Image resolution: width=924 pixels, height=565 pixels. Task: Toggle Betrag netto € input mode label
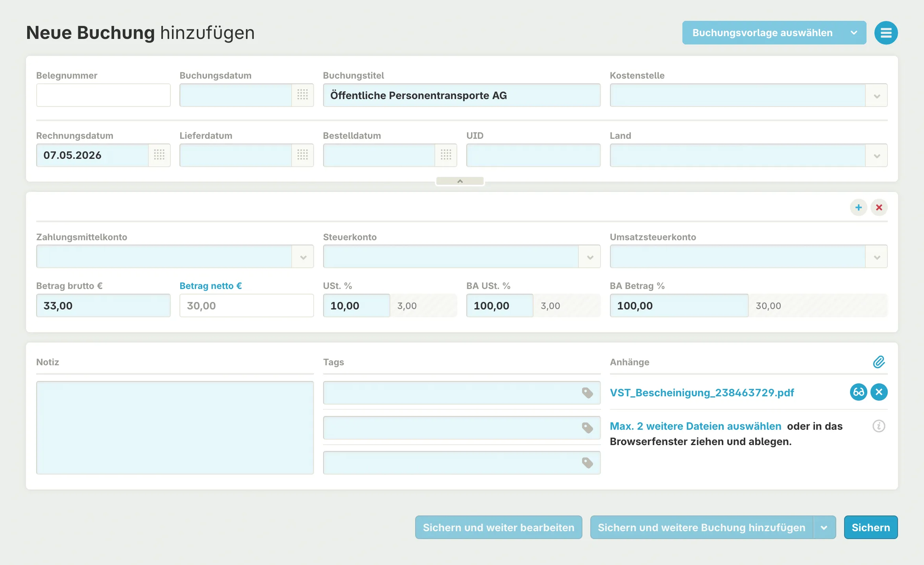coord(211,286)
